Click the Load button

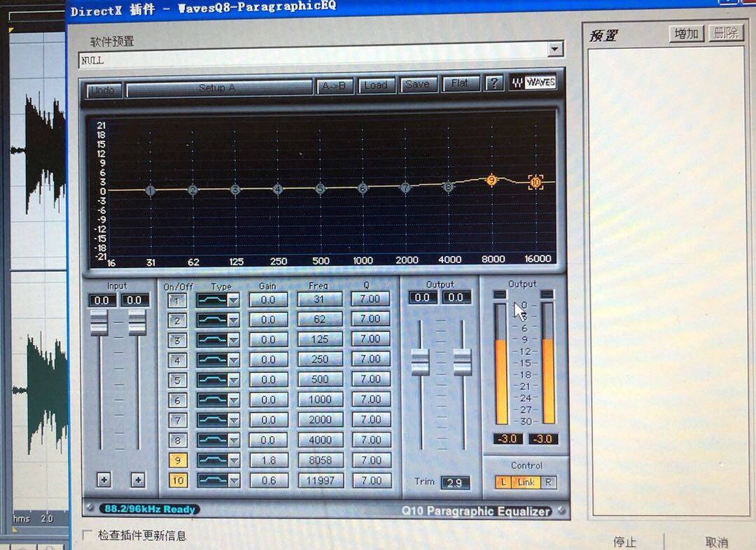point(376,85)
